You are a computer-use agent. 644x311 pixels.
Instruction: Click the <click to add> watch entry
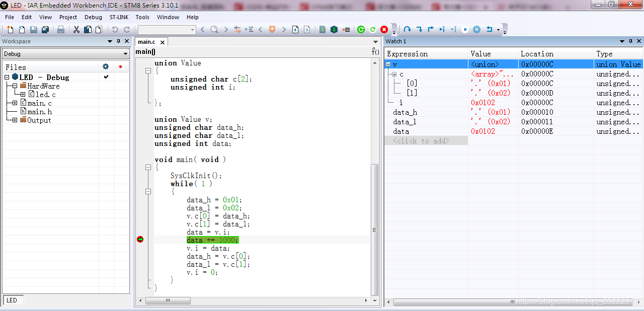click(421, 141)
